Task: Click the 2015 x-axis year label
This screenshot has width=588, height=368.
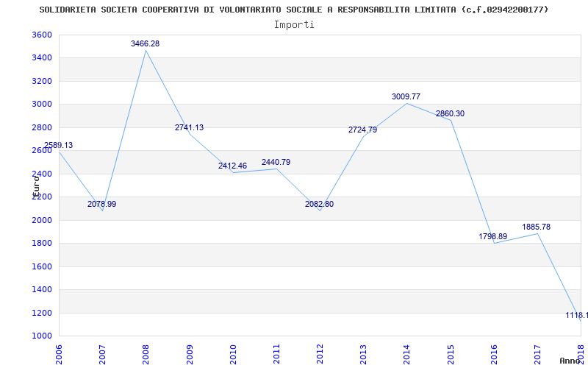Action: click(x=451, y=354)
